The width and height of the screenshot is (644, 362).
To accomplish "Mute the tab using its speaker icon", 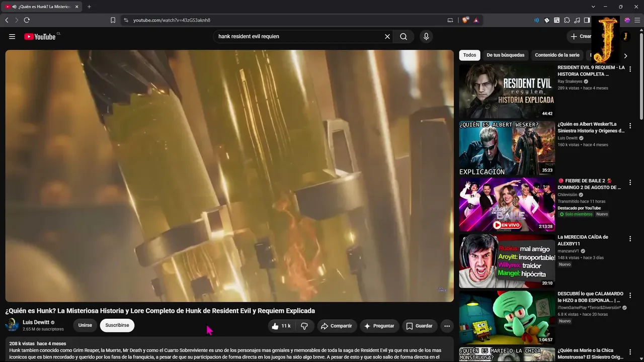I will pos(14,7).
